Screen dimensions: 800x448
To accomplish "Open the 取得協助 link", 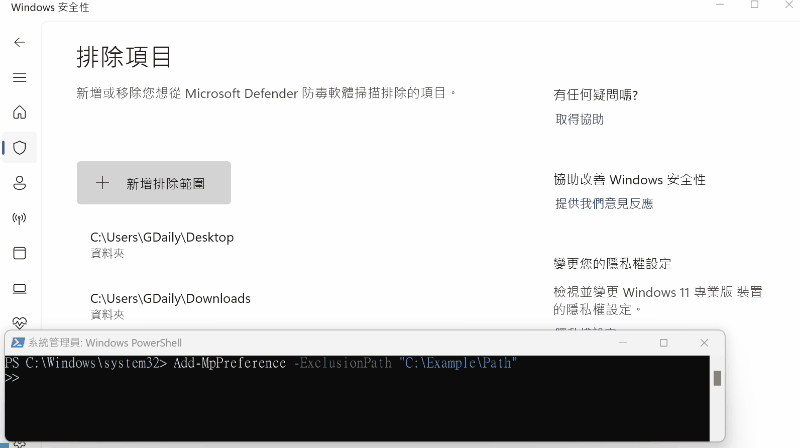I will [x=579, y=119].
